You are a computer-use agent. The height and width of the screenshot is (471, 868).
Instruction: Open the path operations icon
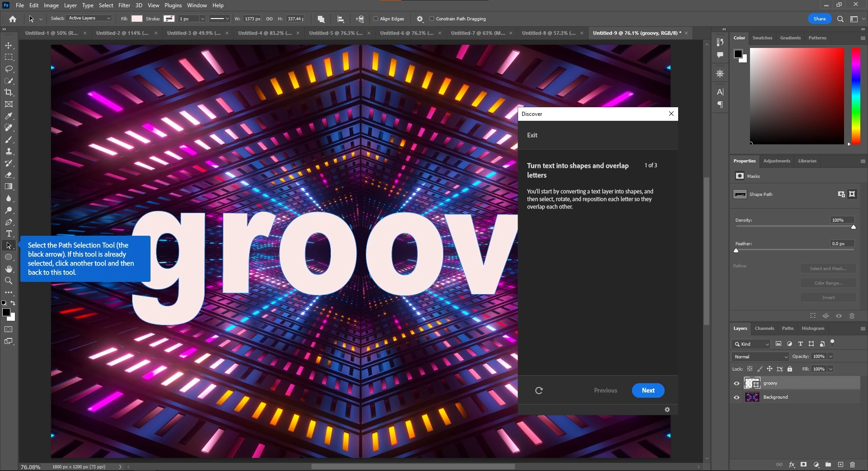coord(321,19)
